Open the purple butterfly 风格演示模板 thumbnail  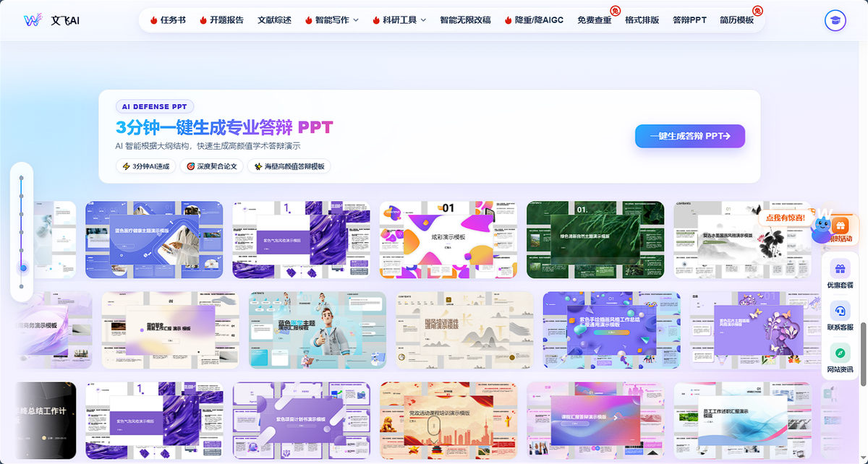(759, 330)
